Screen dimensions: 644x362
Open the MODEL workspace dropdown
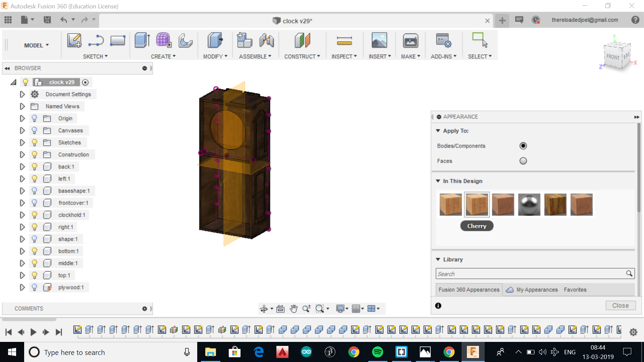tap(36, 45)
